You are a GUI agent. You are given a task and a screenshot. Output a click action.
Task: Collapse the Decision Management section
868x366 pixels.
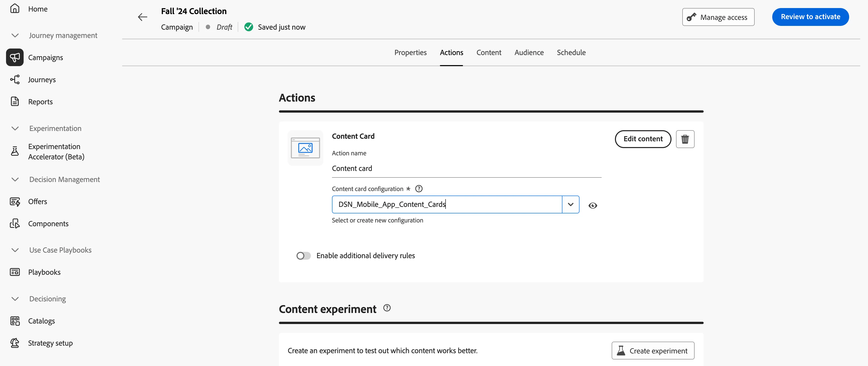pyautogui.click(x=15, y=179)
